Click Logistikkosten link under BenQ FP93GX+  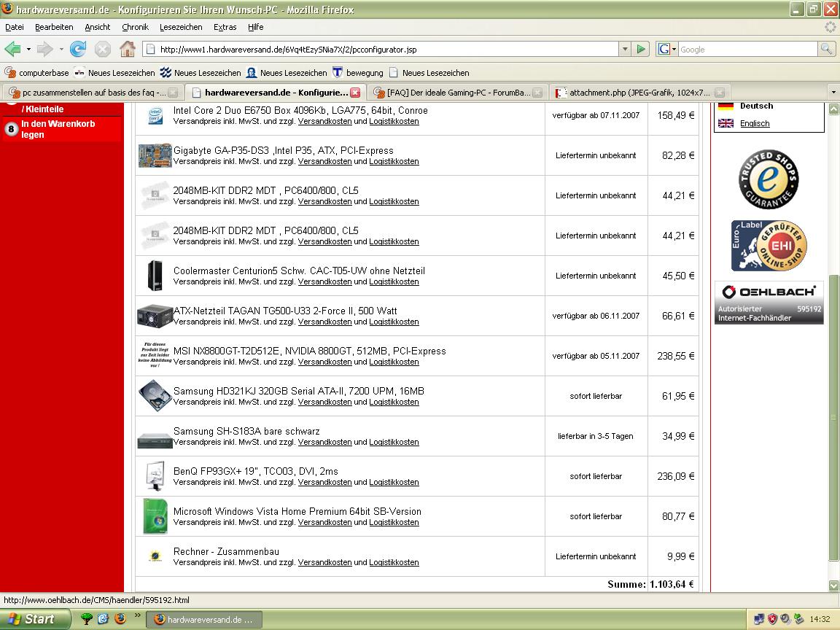pos(394,482)
